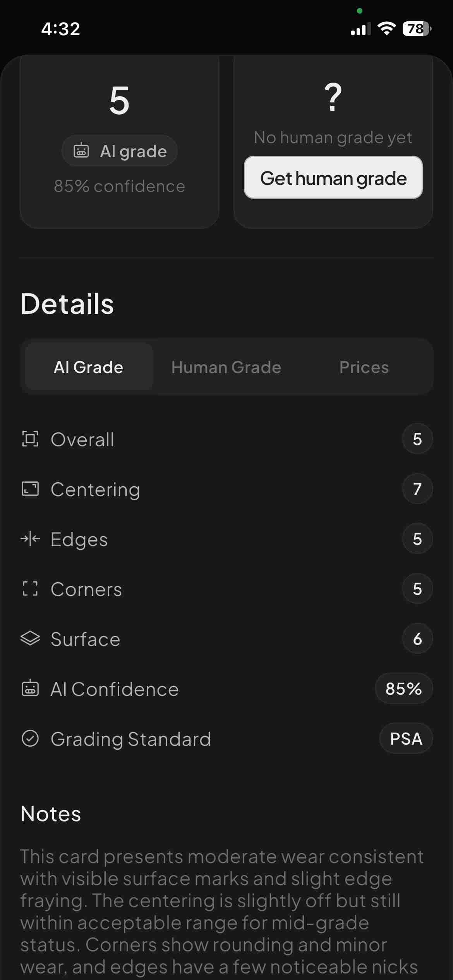The height and width of the screenshot is (980, 453).
Task: Tap the Notes description paragraph
Action: point(221,911)
